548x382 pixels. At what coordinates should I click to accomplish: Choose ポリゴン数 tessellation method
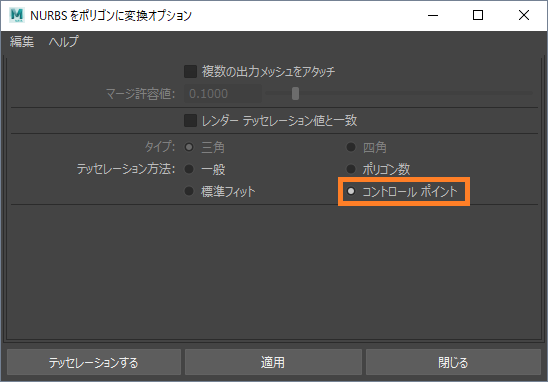pyautogui.click(x=351, y=169)
